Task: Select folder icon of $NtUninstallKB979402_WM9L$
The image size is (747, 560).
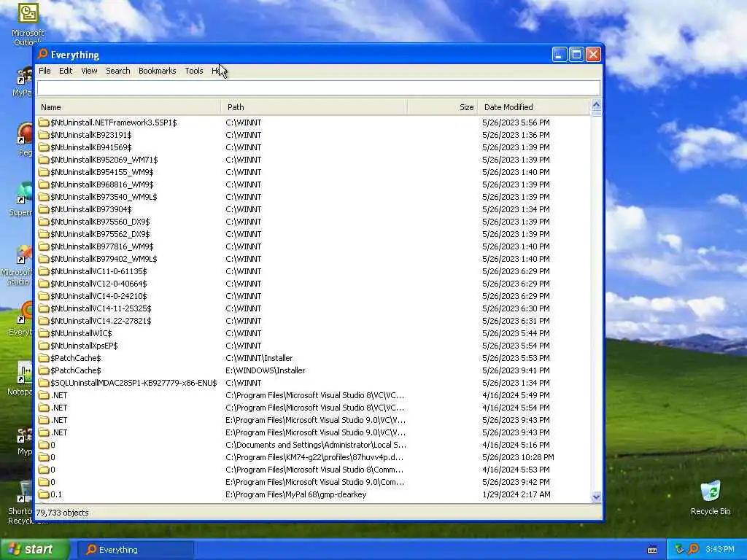Action: (x=44, y=259)
